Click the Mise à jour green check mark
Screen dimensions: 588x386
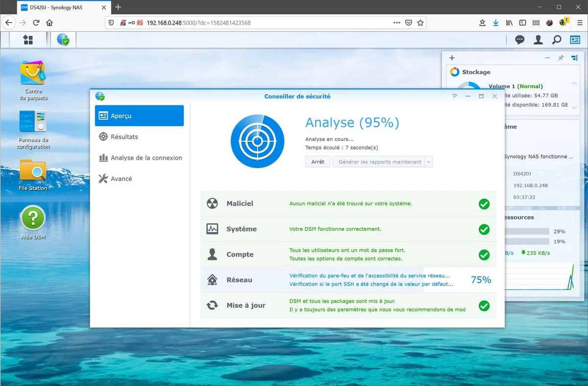[484, 306]
